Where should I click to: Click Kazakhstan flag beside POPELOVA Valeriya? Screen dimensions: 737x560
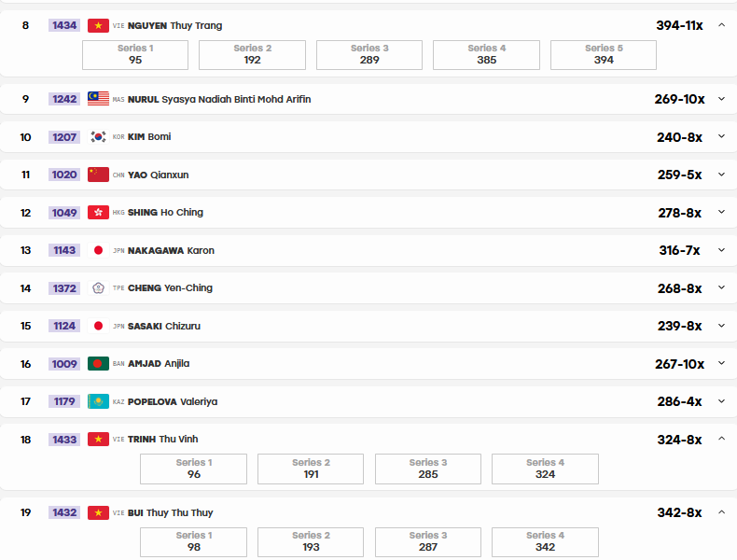click(x=98, y=401)
